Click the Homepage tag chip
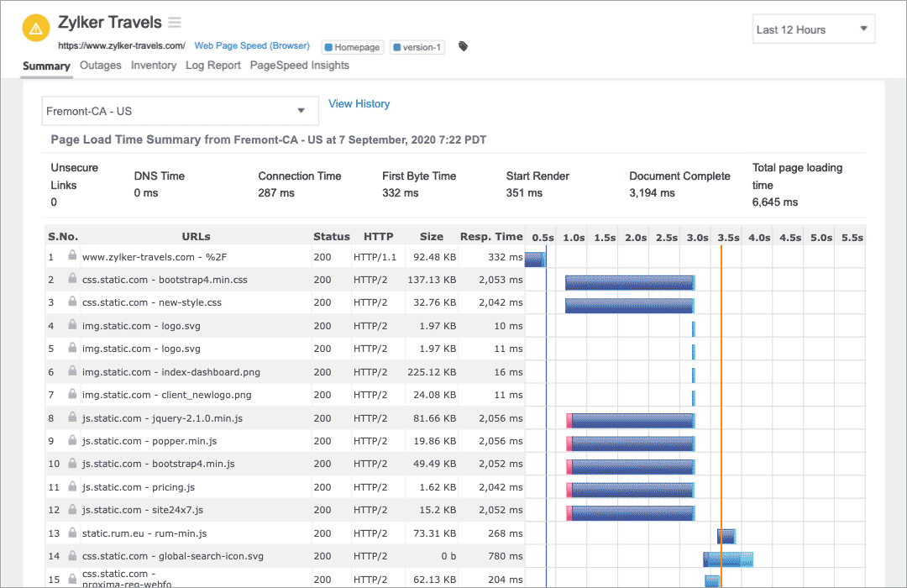 coord(352,47)
